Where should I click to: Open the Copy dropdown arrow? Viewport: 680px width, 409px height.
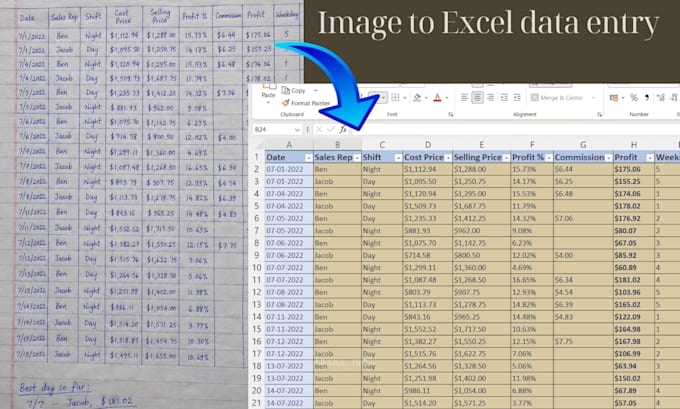coord(316,91)
